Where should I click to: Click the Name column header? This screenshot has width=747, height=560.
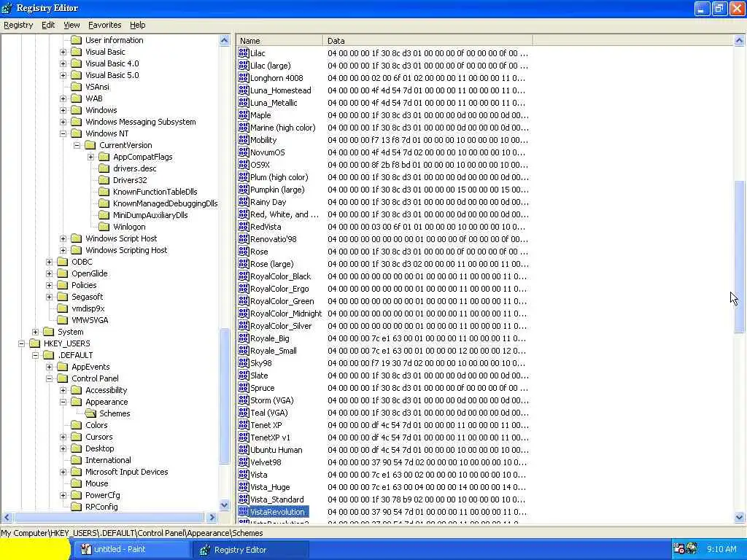tap(279, 41)
